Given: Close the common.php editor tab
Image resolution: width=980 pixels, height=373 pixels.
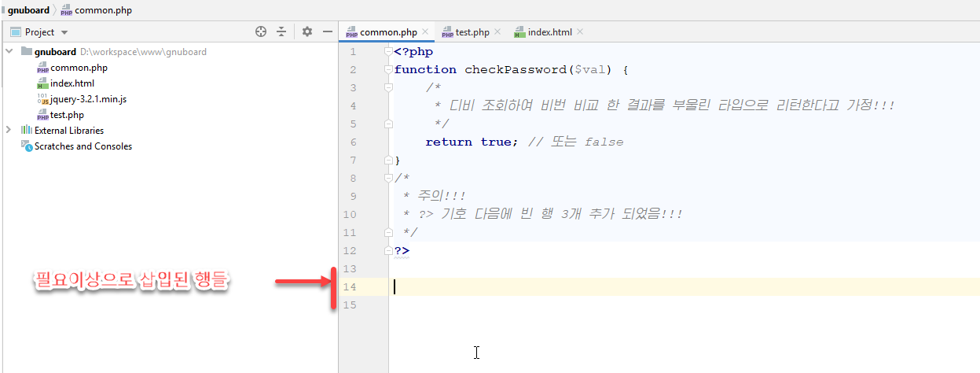Looking at the screenshot, I should [426, 32].
